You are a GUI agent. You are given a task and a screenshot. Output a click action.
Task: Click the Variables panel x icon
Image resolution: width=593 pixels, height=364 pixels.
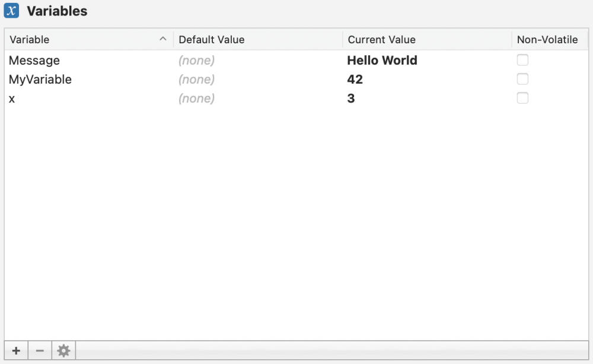12,11
